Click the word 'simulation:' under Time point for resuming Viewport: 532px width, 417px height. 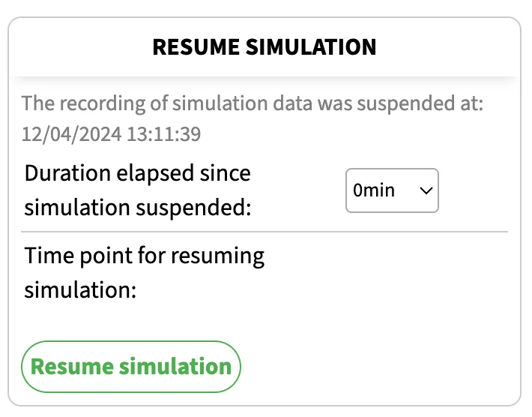point(80,290)
